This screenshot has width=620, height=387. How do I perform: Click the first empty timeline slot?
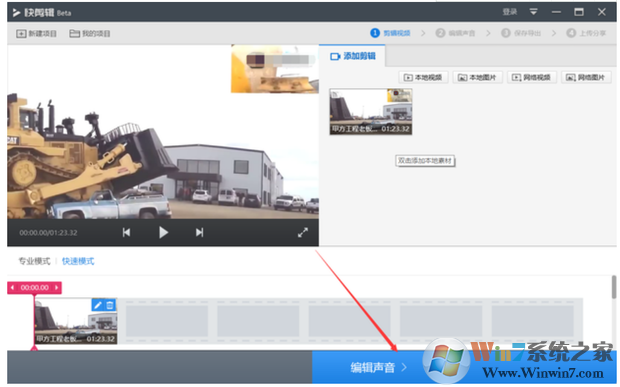pos(167,321)
